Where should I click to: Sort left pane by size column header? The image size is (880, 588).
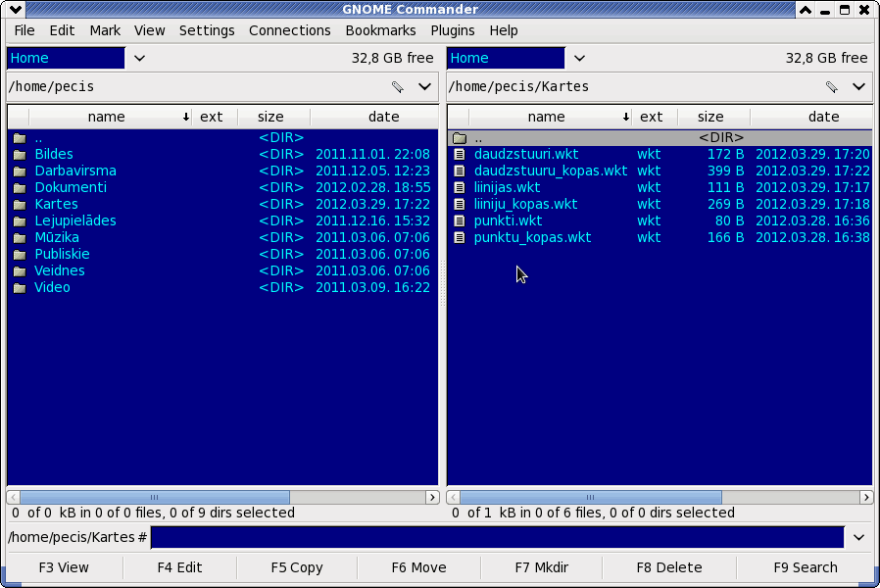(x=273, y=117)
